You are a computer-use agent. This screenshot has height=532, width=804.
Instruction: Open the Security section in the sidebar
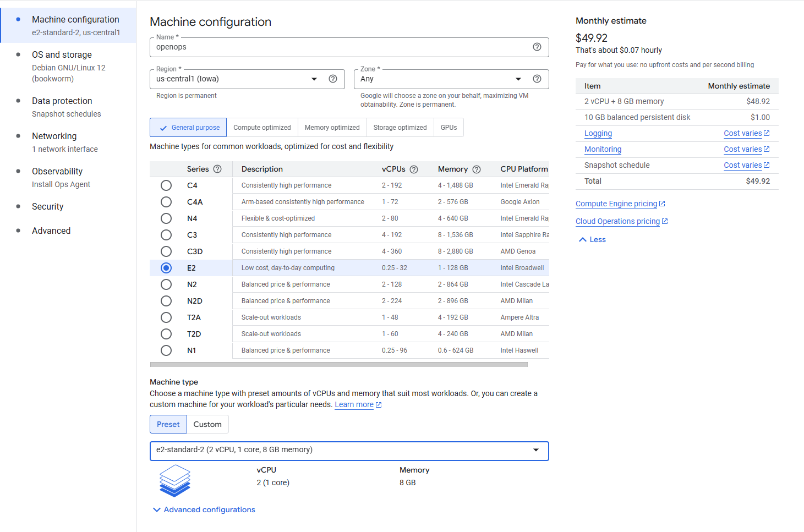point(47,206)
